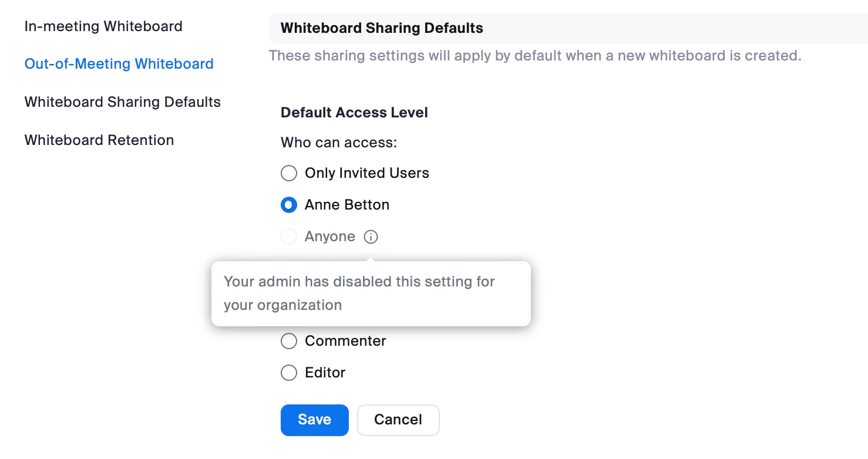
Task: Click the disabled Anyone radio button
Action: click(x=289, y=237)
